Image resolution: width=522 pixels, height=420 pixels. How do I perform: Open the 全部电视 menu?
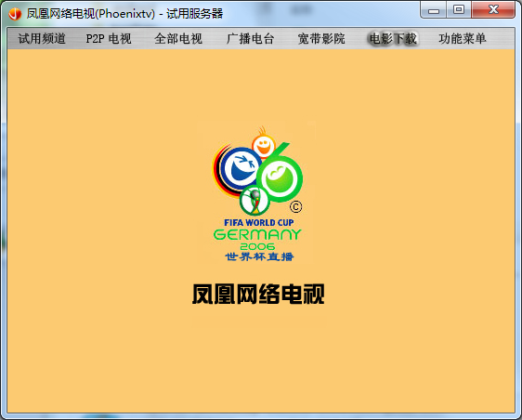[x=178, y=39]
